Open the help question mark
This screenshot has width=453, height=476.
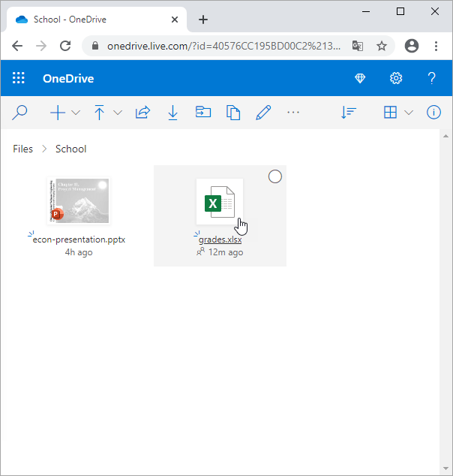coord(431,78)
